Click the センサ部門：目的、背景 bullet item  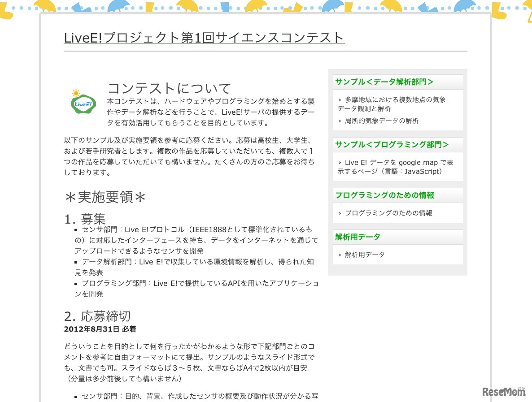tap(196, 396)
